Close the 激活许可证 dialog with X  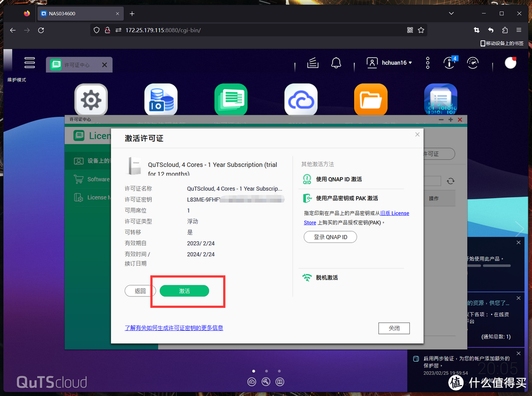pyautogui.click(x=417, y=134)
